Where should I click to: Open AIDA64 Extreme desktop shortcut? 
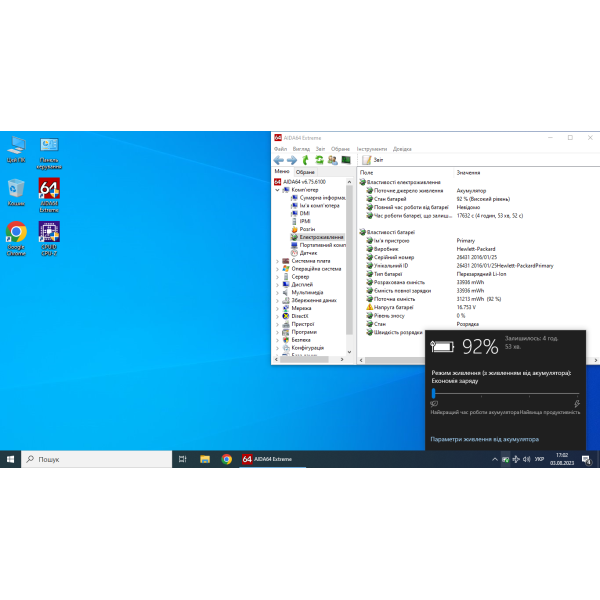tap(49, 196)
